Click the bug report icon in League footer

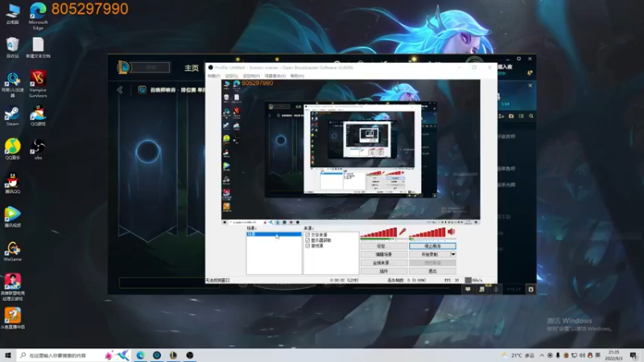tap(530, 290)
